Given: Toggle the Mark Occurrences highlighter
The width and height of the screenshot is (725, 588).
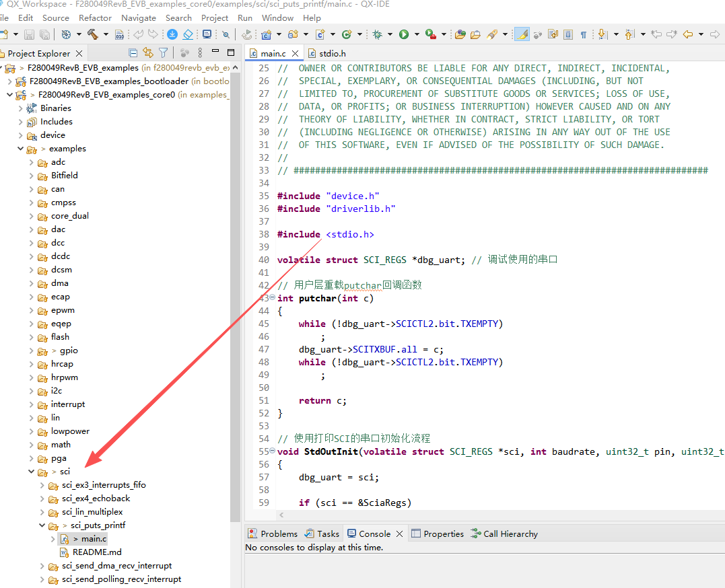Looking at the screenshot, I should pyautogui.click(x=522, y=34).
